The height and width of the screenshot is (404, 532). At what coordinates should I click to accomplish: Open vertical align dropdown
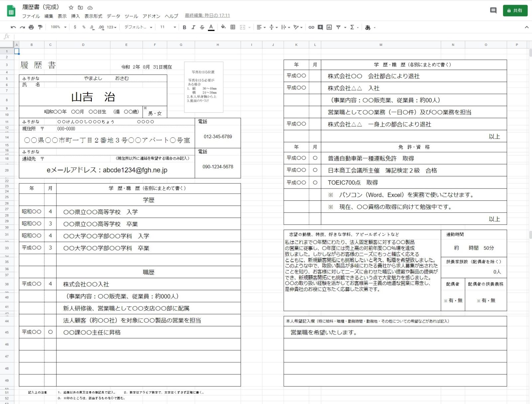pyautogui.click(x=273, y=27)
